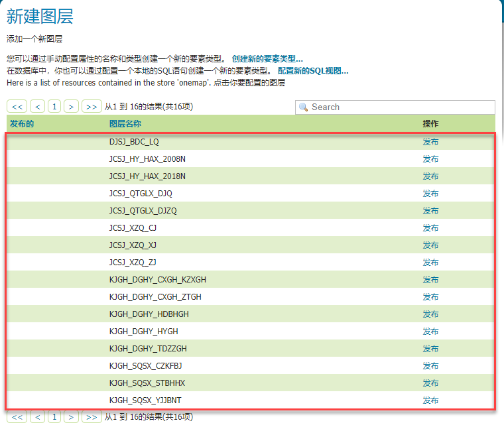Publish the KJGH_SQSX_YJJBNT layer
The image size is (504, 431).
click(430, 400)
